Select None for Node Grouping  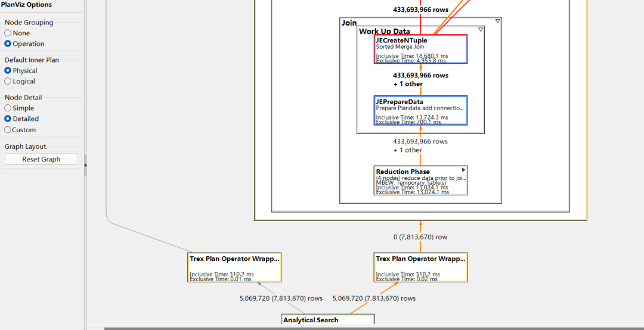click(17, 33)
